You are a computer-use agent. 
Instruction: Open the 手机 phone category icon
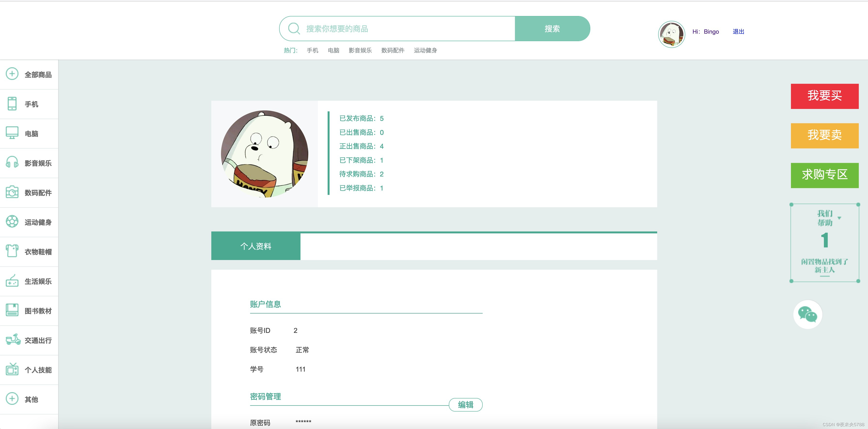tap(12, 104)
